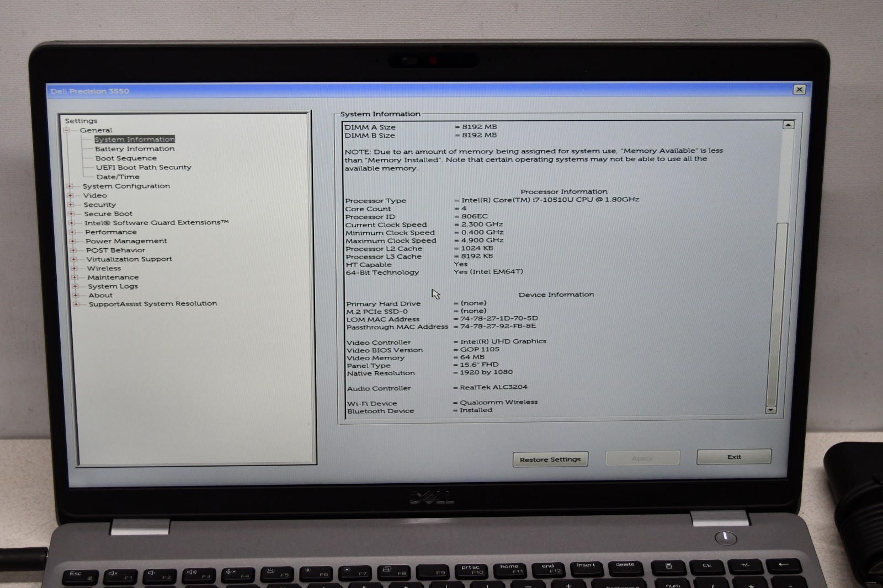Viewport: 883px width, 588px height.
Task: Collapse the General tree node
Action: [67, 130]
